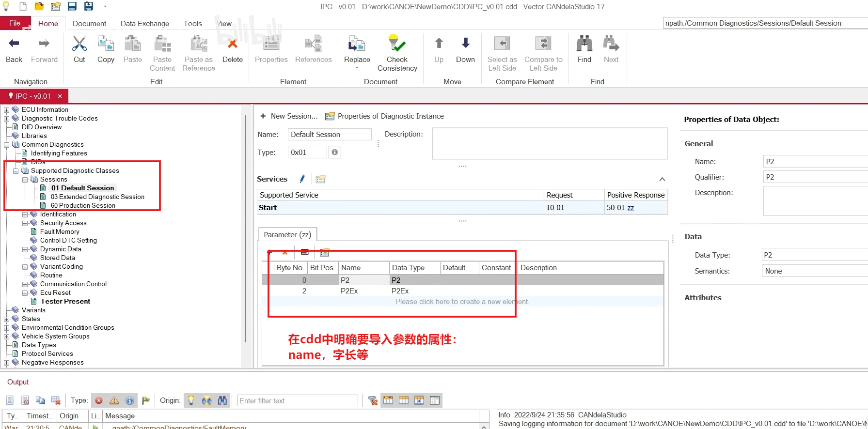Toggle the binoculars origin filter

(x=222, y=400)
